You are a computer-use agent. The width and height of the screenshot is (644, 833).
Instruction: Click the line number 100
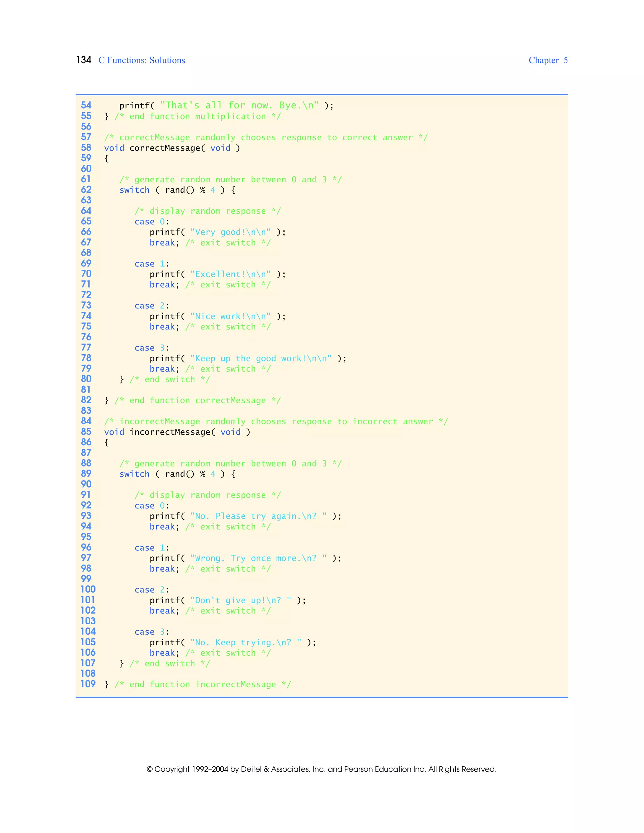pos(88,589)
